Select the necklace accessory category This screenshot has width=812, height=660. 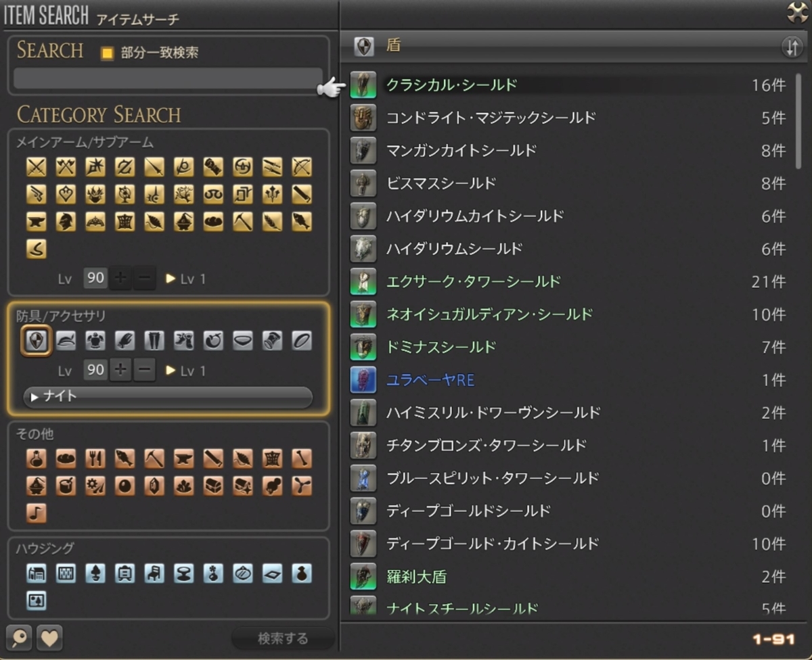point(243,341)
